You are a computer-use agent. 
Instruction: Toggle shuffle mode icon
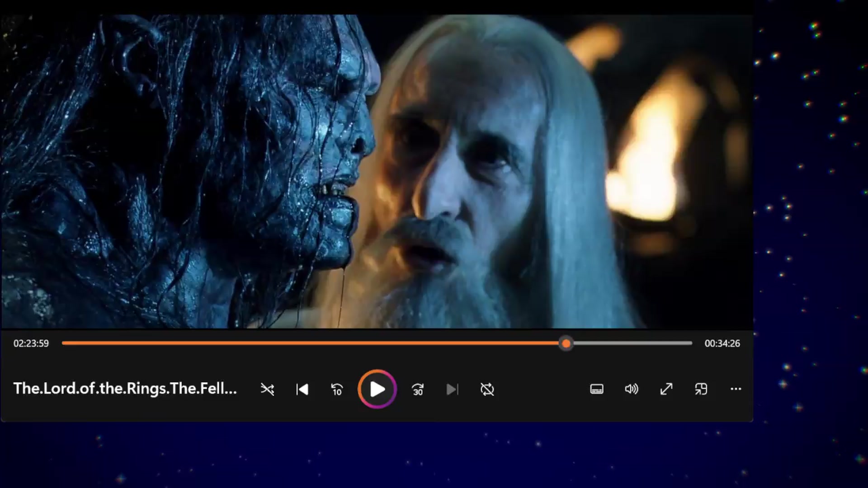click(x=267, y=389)
